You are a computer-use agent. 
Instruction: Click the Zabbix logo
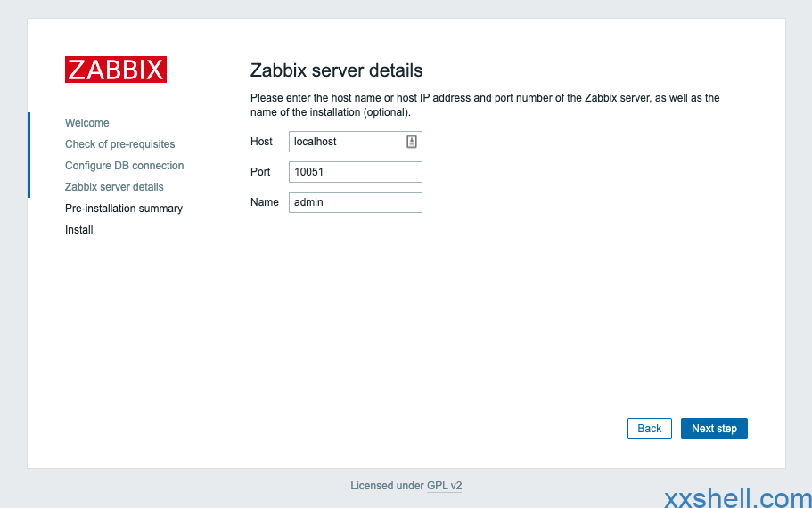116,70
